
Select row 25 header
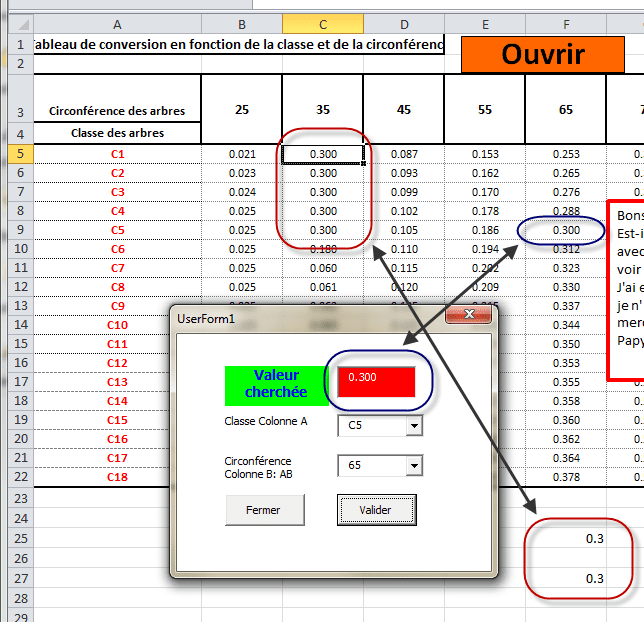coord(21,538)
